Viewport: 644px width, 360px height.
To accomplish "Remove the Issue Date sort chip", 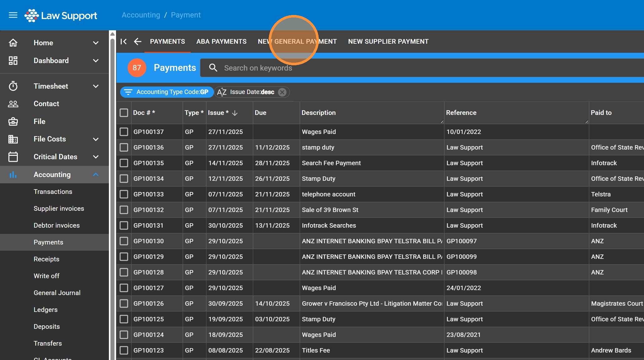I will 282,92.
